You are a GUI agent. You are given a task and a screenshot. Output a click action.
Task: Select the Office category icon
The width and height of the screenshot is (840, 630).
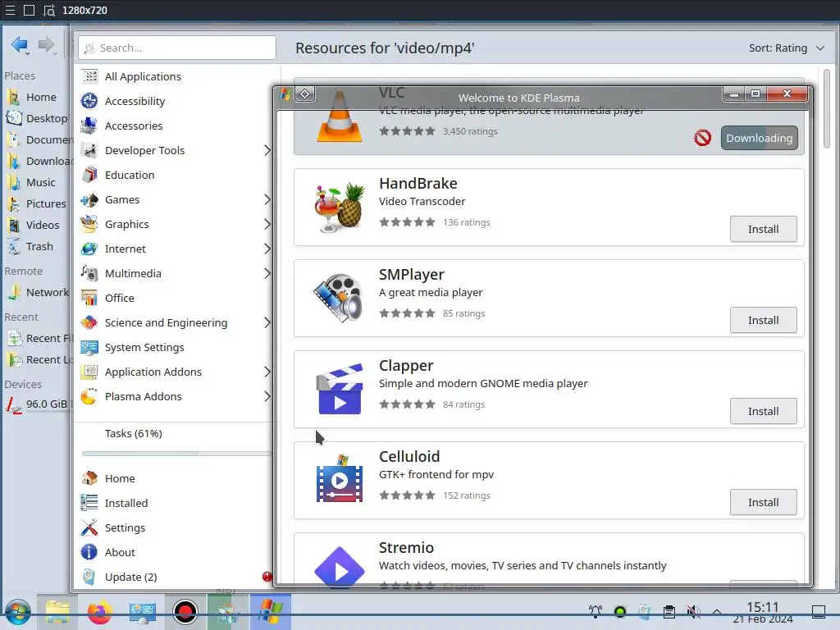click(89, 298)
